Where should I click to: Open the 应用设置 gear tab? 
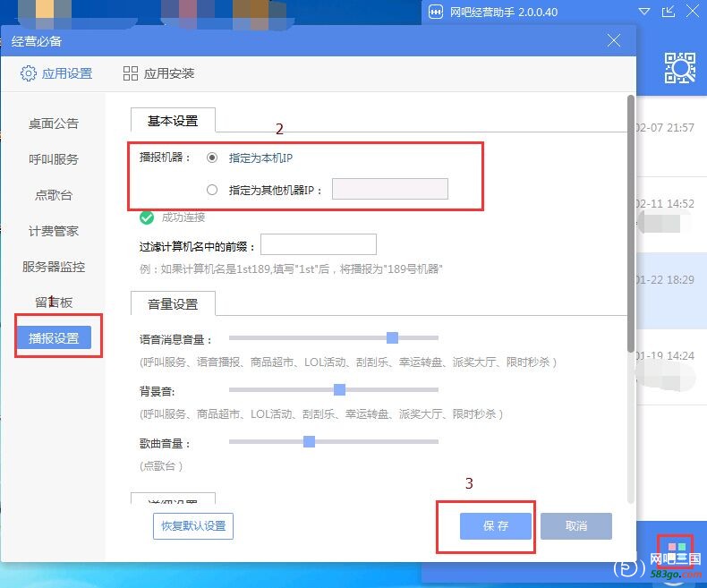[56, 73]
